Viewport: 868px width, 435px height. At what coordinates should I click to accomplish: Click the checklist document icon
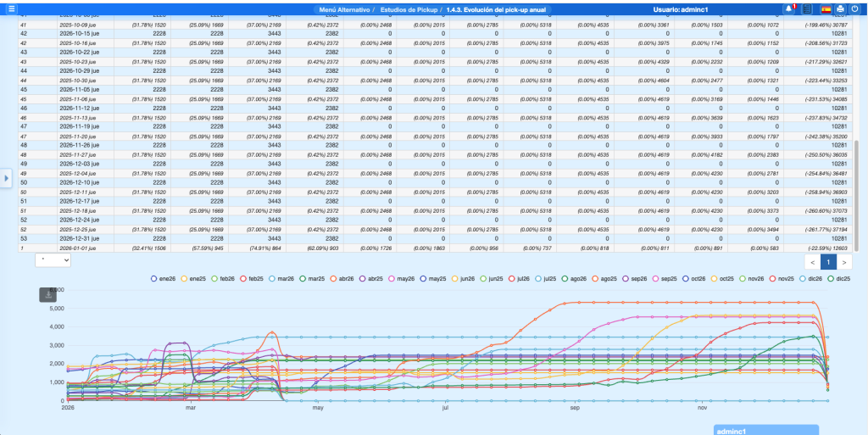(807, 9)
